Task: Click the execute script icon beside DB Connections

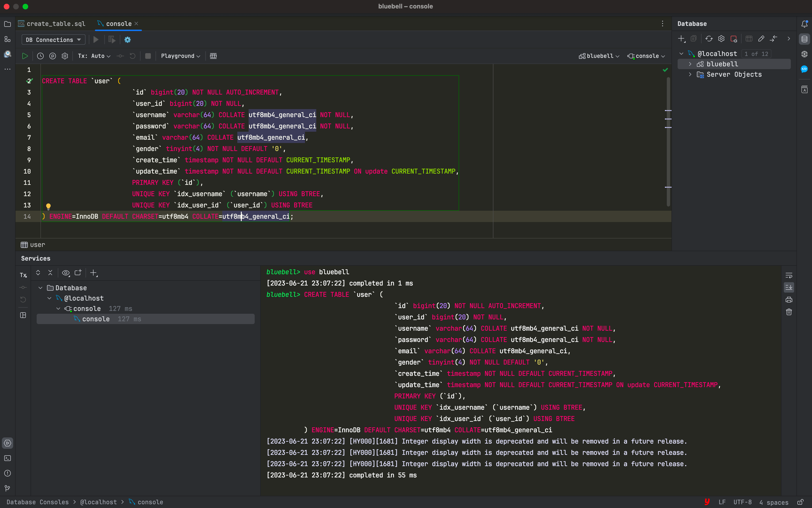Action: point(112,40)
